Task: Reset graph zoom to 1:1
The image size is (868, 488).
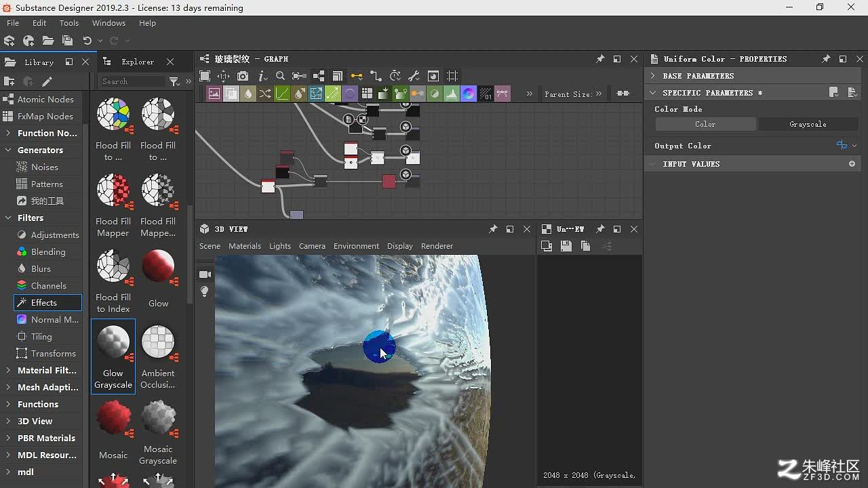Action: tap(223, 76)
